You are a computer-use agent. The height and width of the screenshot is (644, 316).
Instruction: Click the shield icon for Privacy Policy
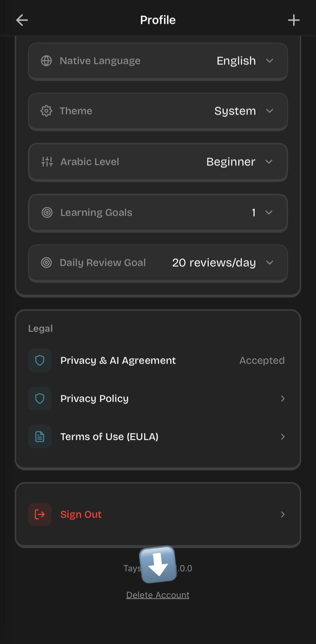coord(40,398)
